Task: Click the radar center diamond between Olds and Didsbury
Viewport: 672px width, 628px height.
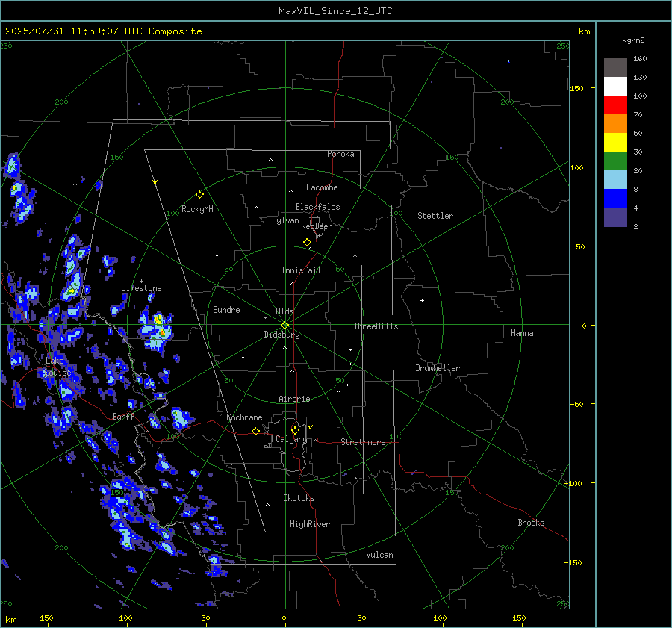Action: coord(284,326)
